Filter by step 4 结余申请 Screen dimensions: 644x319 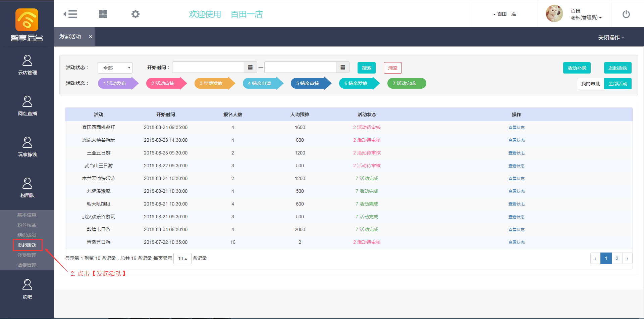coord(263,83)
